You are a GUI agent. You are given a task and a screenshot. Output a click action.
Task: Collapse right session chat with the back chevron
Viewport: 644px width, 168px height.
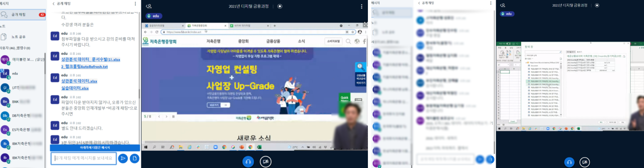click(x=419, y=3)
